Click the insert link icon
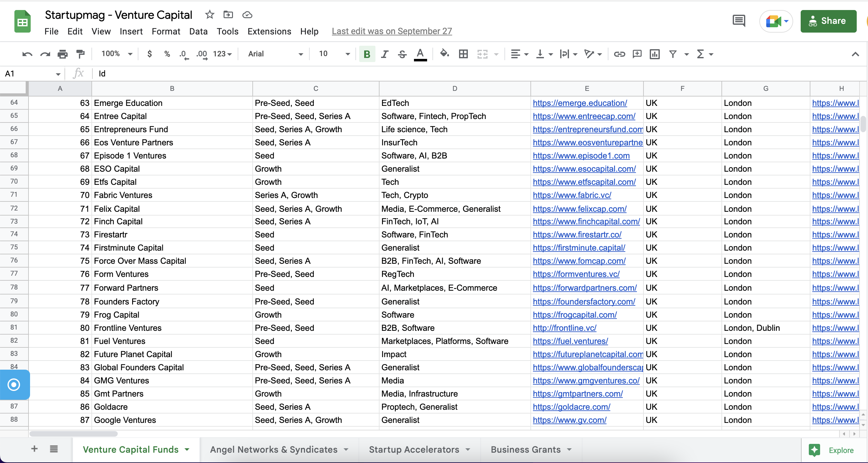This screenshot has height=463, width=868. (619, 54)
